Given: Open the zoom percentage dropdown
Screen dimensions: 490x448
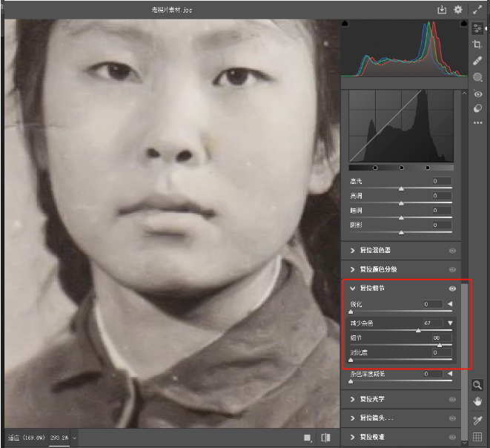Looking at the screenshot, I should pyautogui.click(x=74, y=438).
